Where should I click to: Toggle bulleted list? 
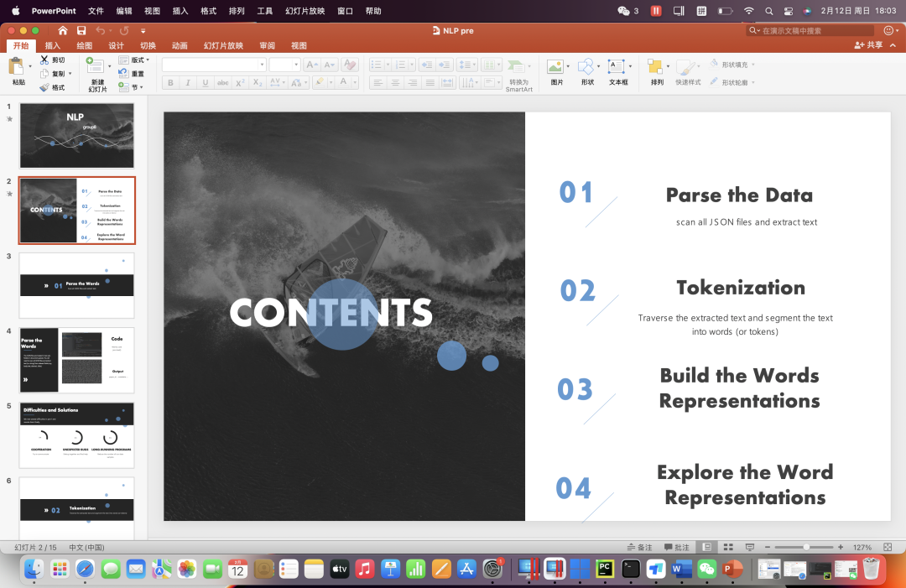click(376, 65)
